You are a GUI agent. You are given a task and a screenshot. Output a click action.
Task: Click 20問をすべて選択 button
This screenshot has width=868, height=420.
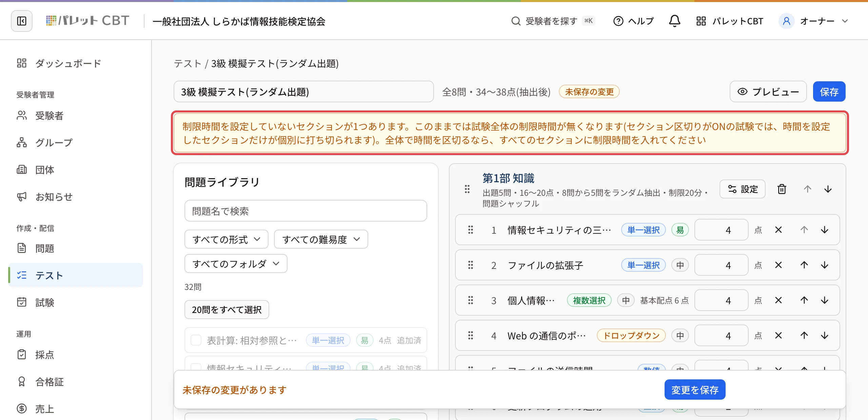tap(226, 310)
